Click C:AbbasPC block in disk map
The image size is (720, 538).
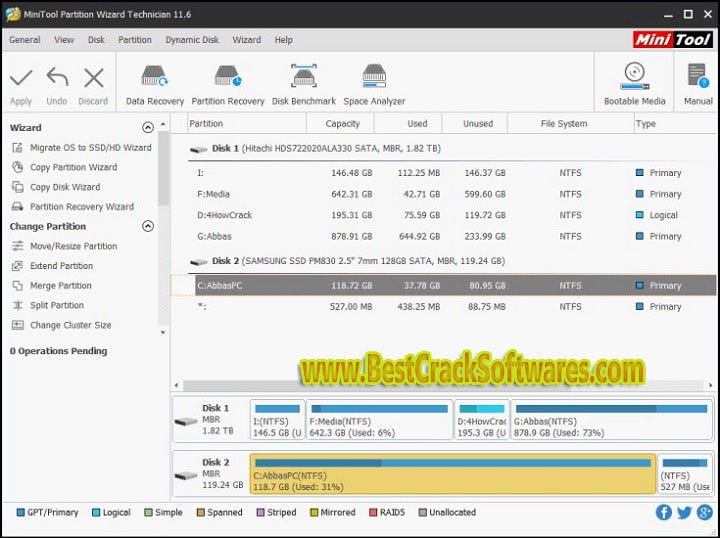[x=453, y=474]
